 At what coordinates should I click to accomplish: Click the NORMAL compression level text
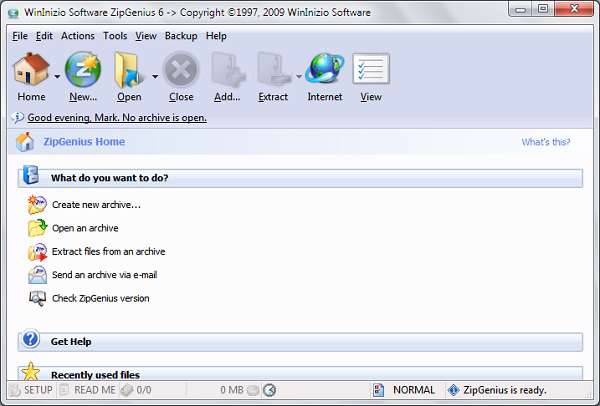(x=414, y=390)
